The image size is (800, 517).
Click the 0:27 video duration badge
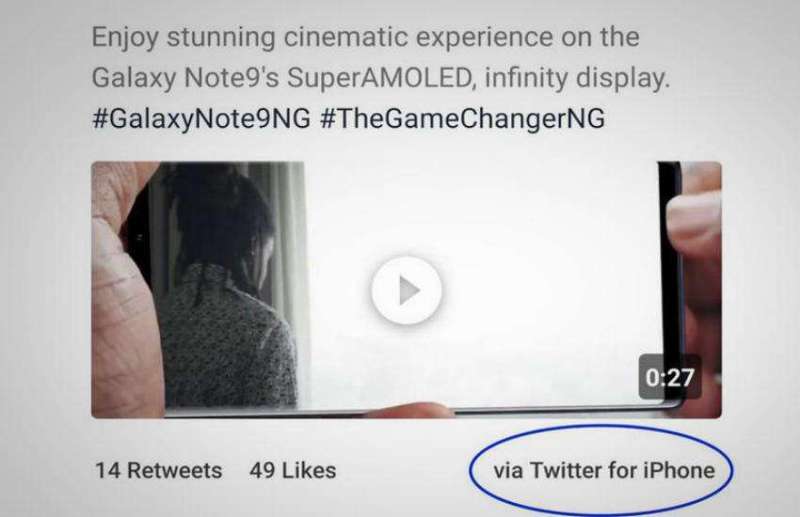coord(670,380)
